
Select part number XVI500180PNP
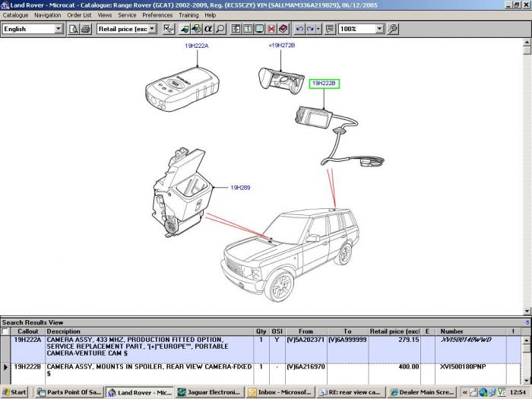[463, 367]
